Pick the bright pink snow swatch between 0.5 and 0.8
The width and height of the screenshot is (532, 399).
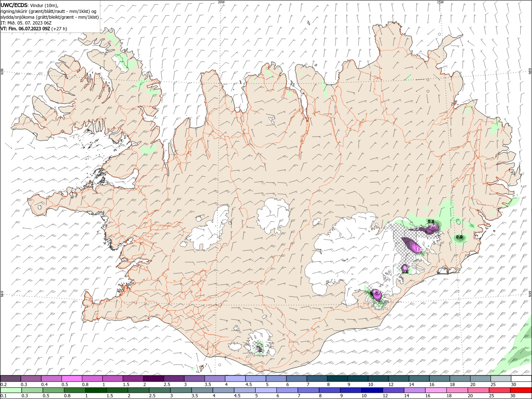point(71,379)
